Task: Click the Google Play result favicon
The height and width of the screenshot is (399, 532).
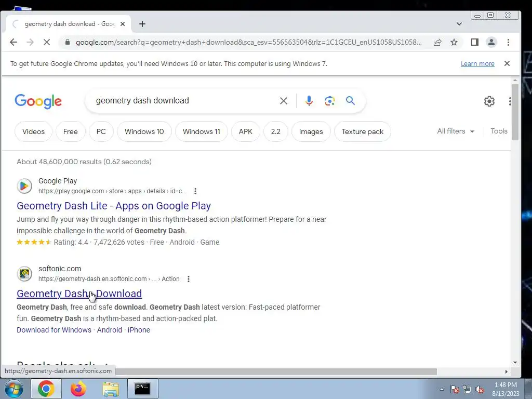Action: point(24,186)
